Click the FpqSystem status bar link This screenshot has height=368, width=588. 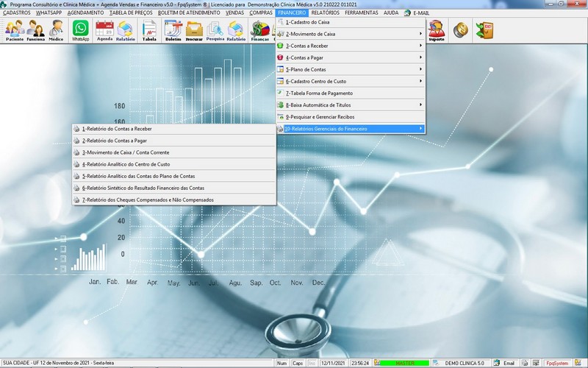click(x=556, y=363)
